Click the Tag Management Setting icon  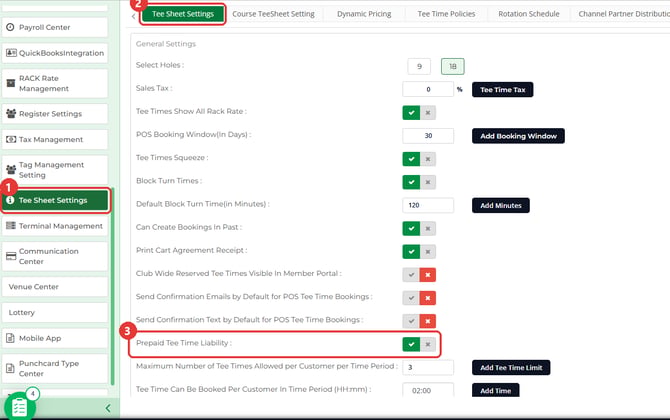tap(11, 170)
